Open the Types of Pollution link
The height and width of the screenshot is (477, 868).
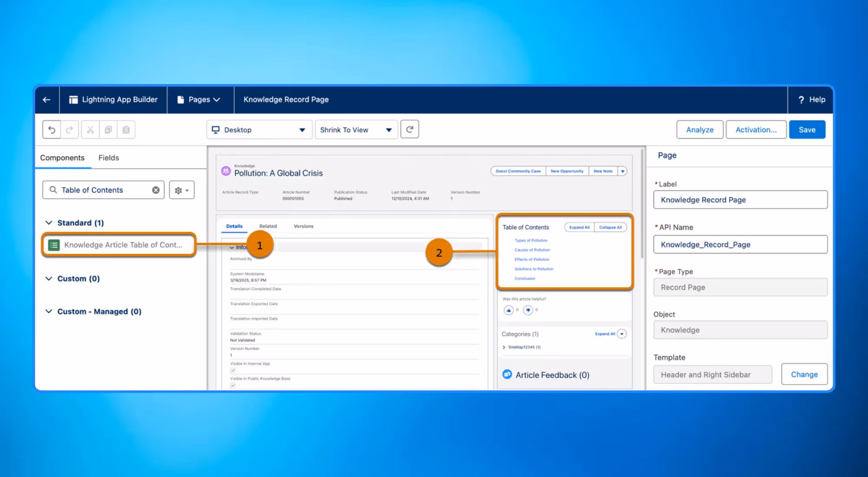[x=531, y=240]
